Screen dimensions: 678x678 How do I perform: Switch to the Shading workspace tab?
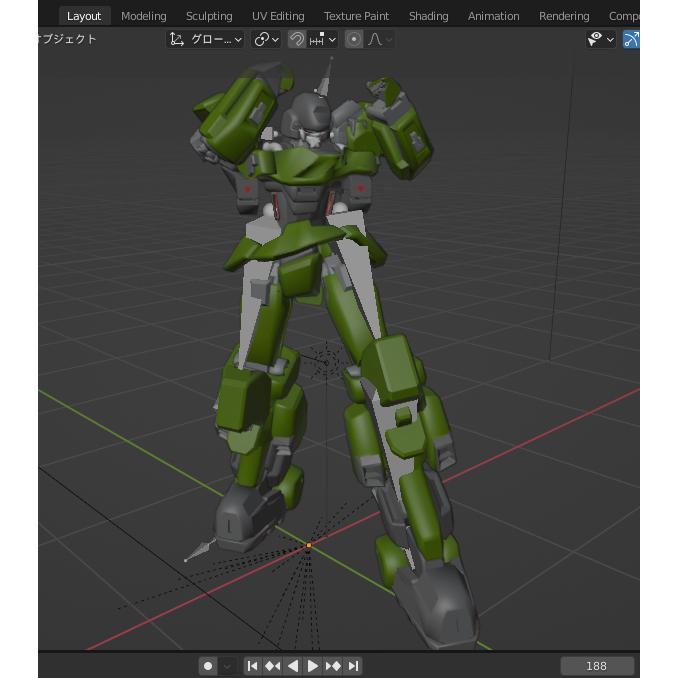click(429, 16)
